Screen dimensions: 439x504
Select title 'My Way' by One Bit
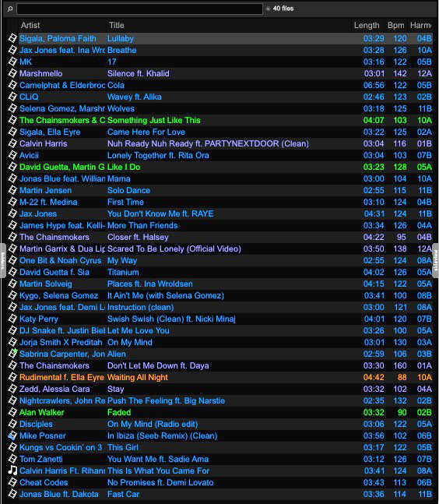122,260
